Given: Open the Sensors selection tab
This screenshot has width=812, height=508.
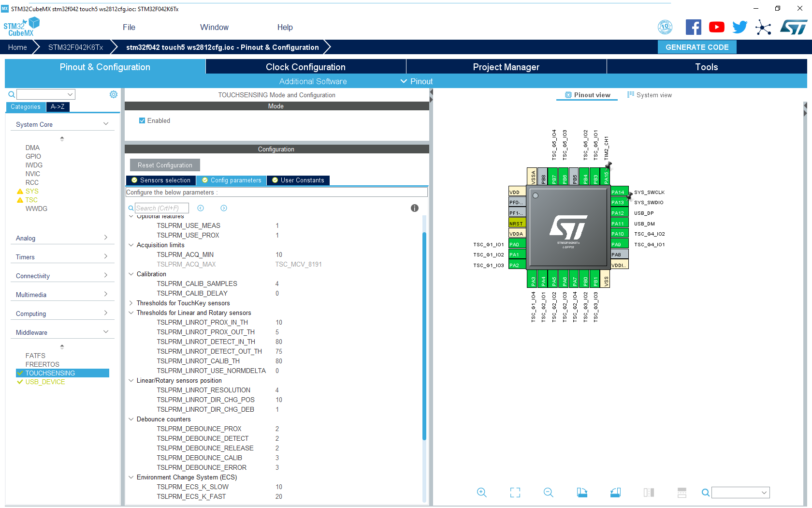Looking at the screenshot, I should click(161, 180).
